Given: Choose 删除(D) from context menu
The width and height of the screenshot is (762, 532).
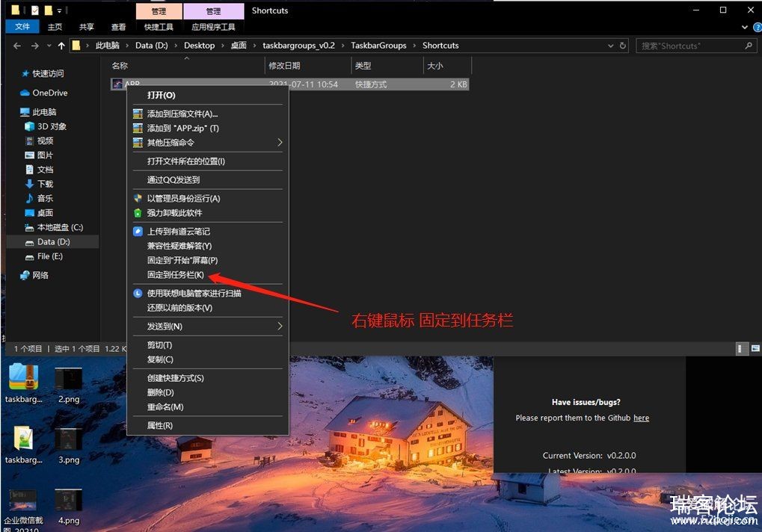Looking at the screenshot, I should click(x=207, y=392).
